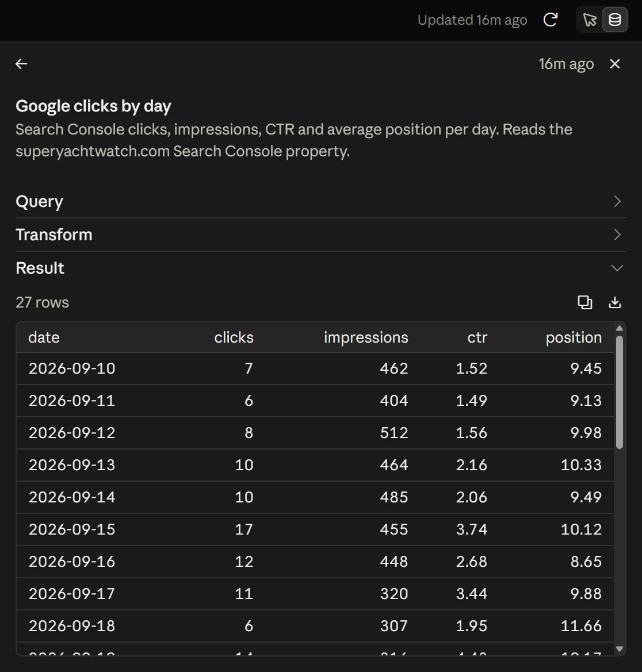Download the result rows
The width and height of the screenshot is (642, 672).
click(614, 302)
